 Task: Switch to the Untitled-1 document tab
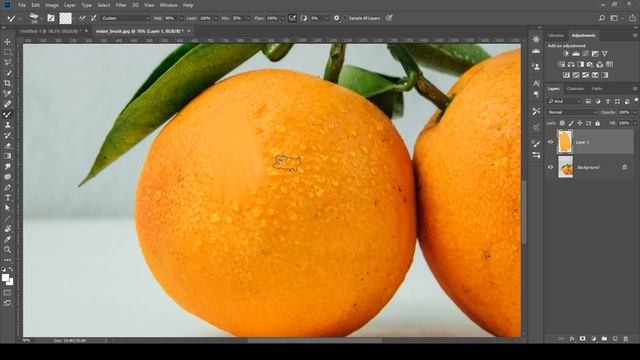coord(50,31)
